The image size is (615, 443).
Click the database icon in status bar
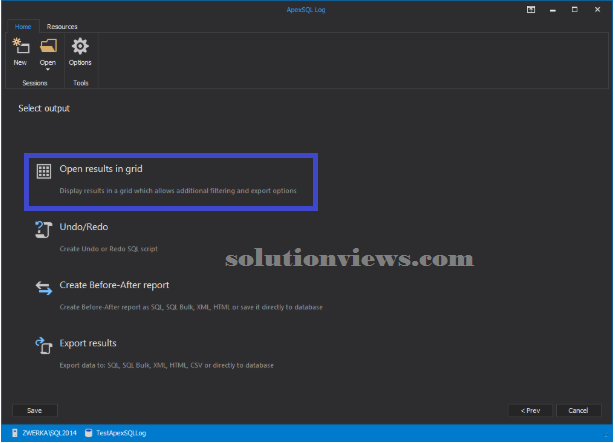[x=89, y=433]
